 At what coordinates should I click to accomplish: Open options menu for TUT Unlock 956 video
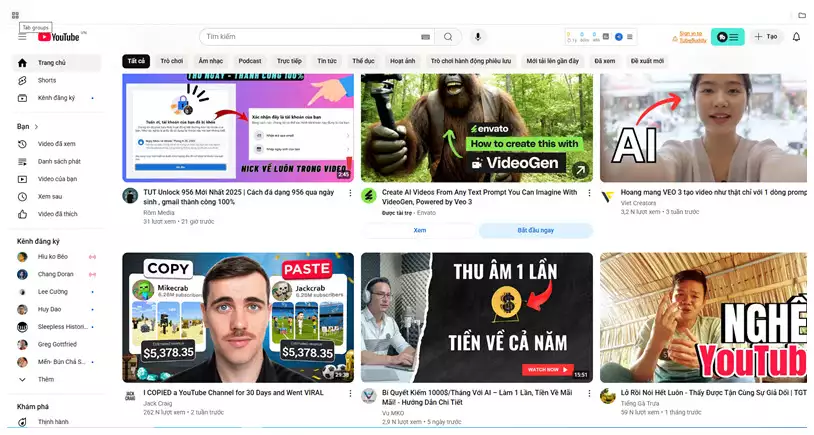coord(350,193)
